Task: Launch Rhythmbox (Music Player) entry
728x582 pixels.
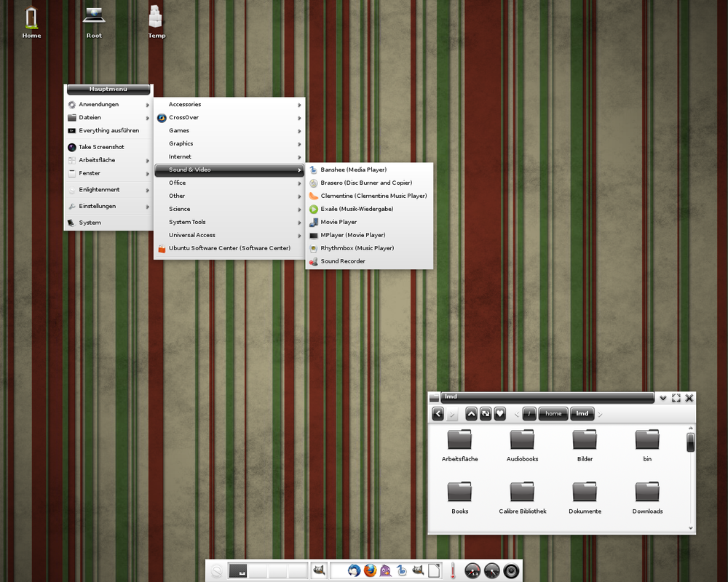Action: 369,248
